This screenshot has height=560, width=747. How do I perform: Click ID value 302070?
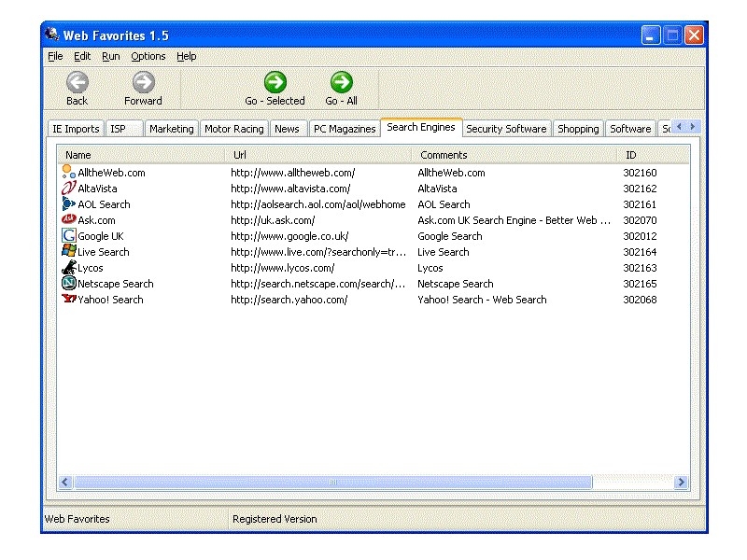tap(640, 220)
